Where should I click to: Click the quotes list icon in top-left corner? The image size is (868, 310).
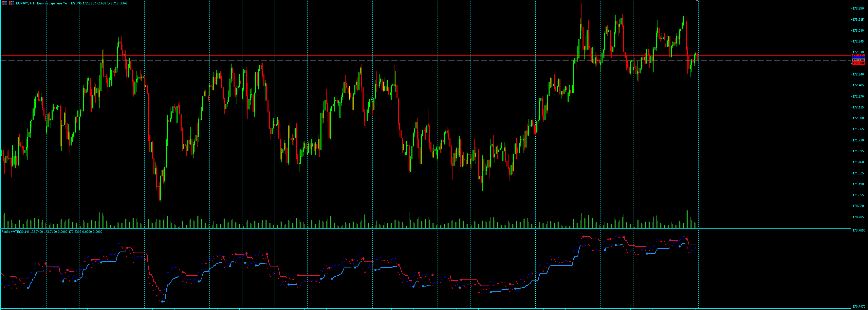5,3
